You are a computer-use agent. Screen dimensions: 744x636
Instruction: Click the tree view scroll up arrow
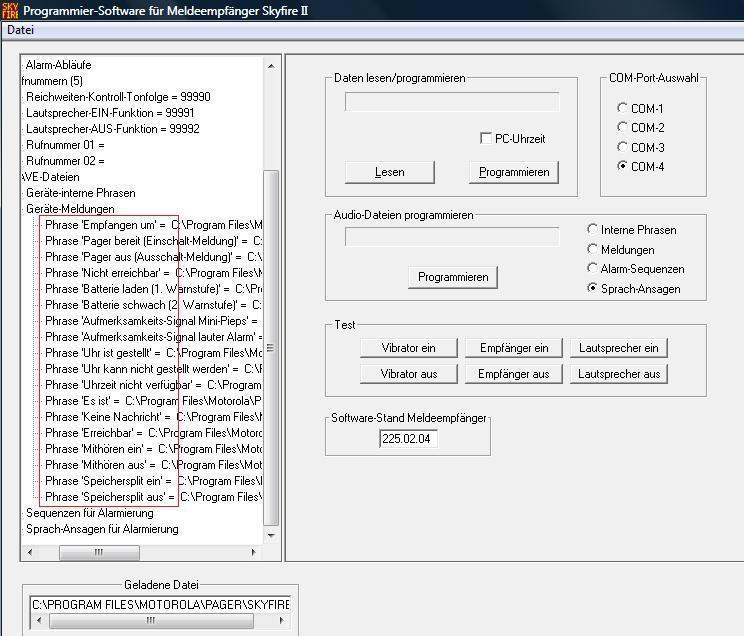click(271, 66)
